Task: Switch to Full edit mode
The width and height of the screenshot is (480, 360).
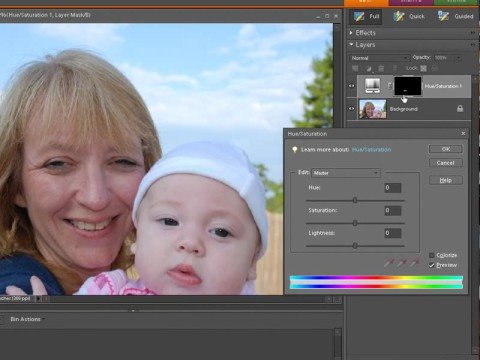Action: (x=367, y=16)
